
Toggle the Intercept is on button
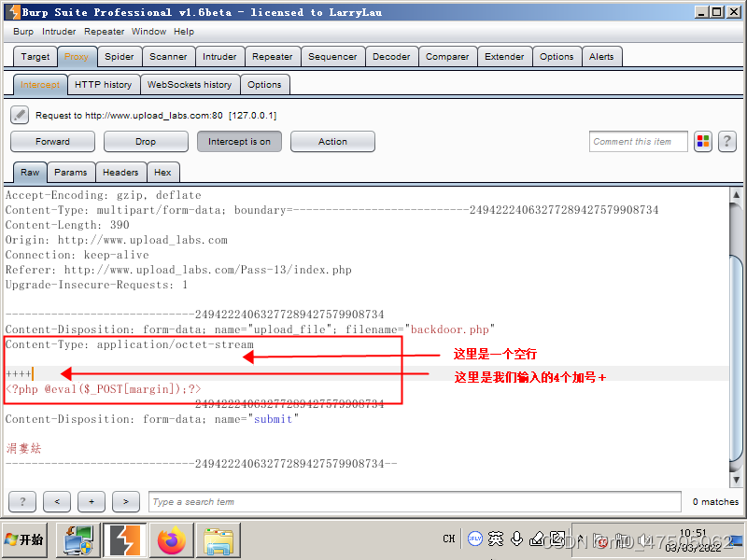click(239, 142)
